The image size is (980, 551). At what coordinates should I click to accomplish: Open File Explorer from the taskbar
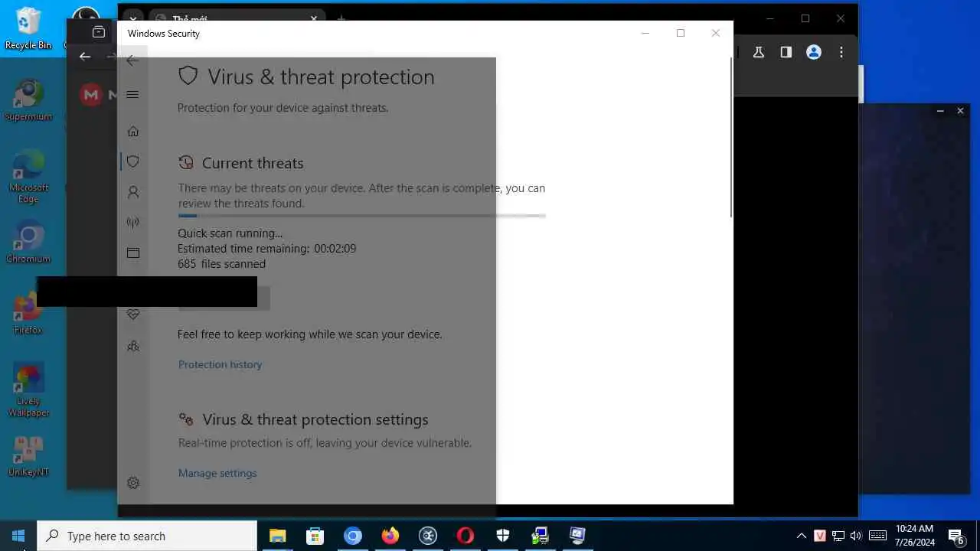click(x=277, y=536)
